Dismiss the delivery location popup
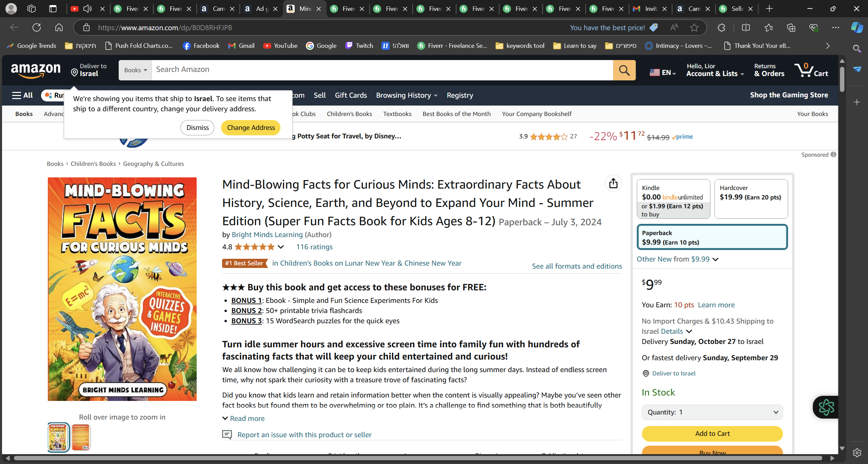The image size is (868, 464). (x=197, y=128)
